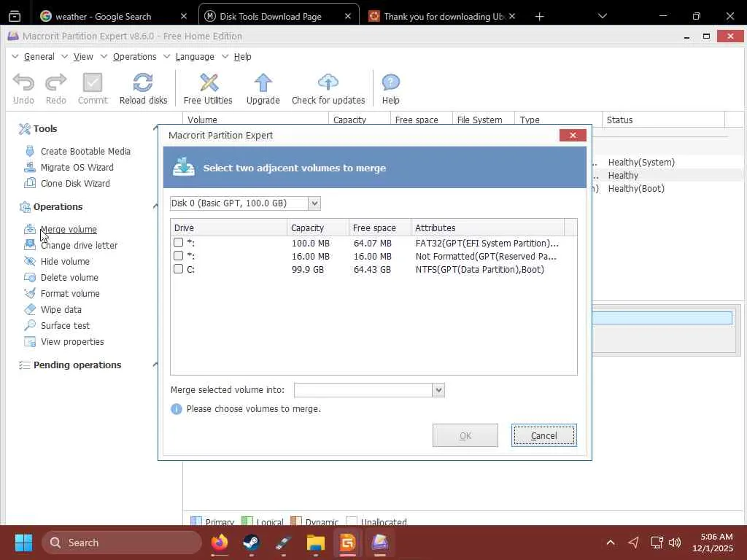747x560 pixels.
Task: Click the Logical legend color swatch
Action: click(x=247, y=521)
